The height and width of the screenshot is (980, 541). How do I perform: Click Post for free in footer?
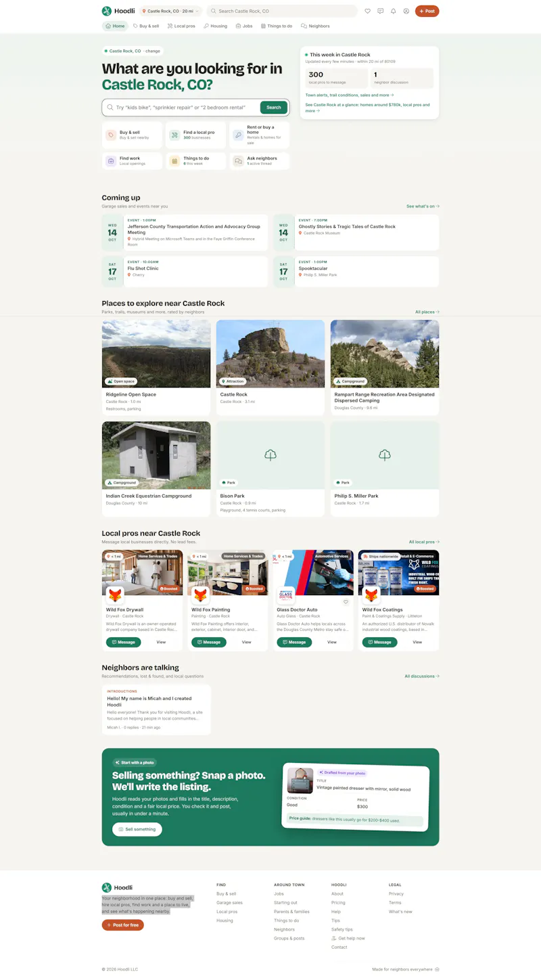coord(123,925)
